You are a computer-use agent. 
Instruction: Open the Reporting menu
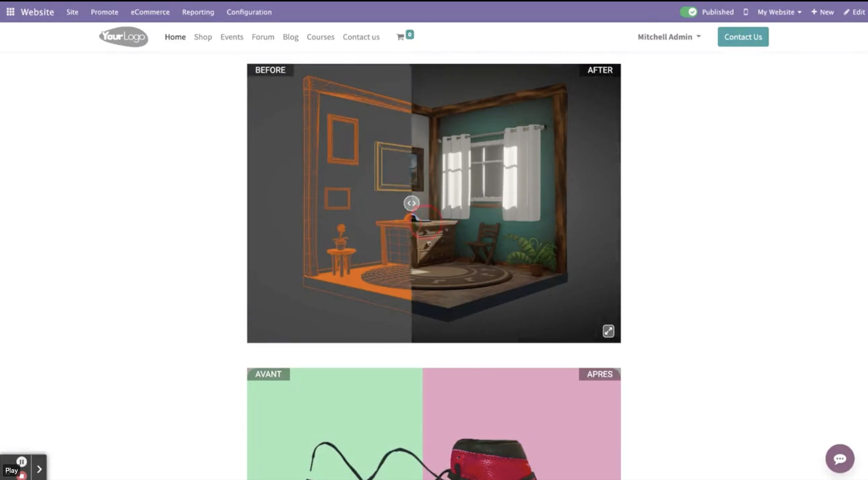(x=198, y=12)
